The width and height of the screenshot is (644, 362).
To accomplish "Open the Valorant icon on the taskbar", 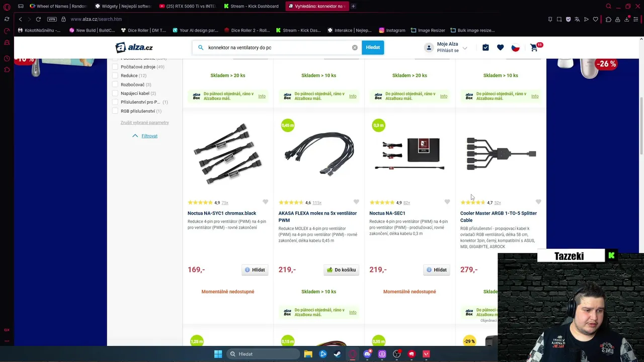I will tap(426, 354).
